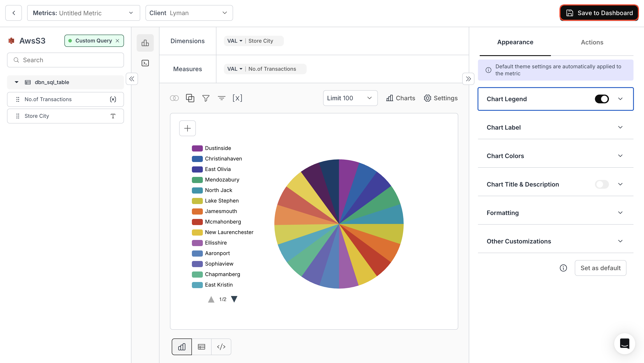Select the chart builder icon in sidebar
Image resolution: width=644 pixels, height=363 pixels.
click(145, 43)
